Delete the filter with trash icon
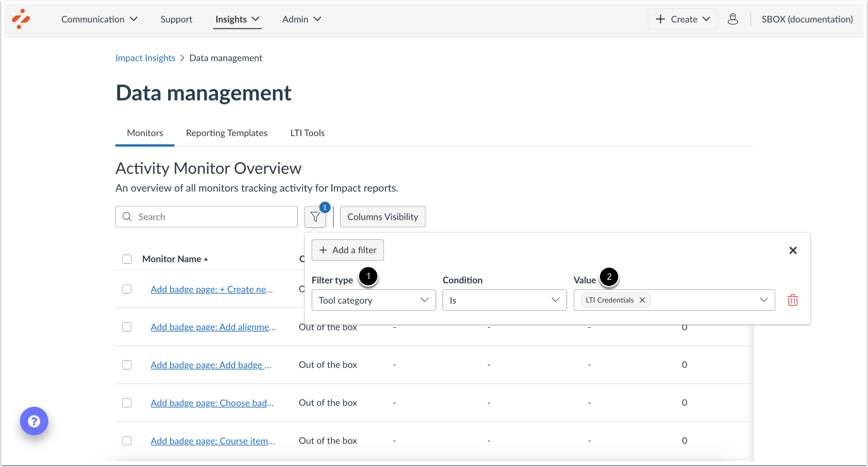The height and width of the screenshot is (467, 868). click(x=793, y=300)
